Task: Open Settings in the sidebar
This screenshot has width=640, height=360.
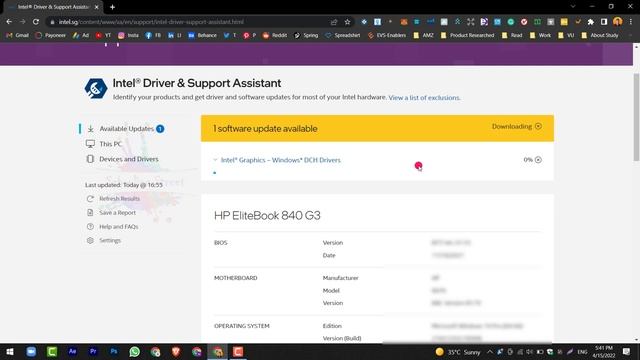Action: click(x=110, y=240)
